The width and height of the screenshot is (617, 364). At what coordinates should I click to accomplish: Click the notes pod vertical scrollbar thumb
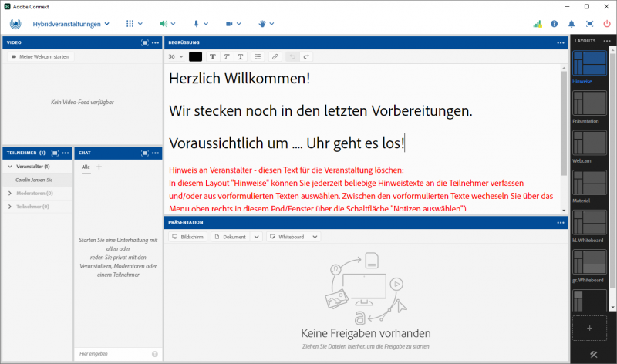[x=564, y=123]
